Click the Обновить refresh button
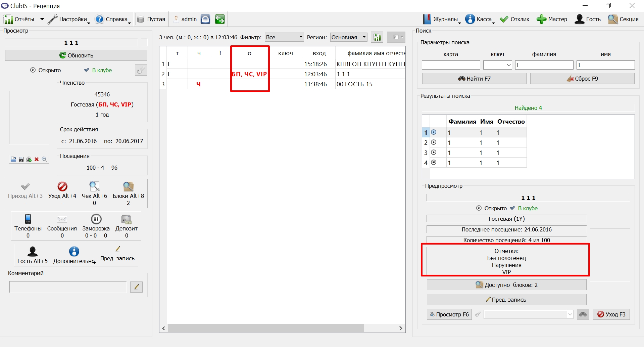 pyautogui.click(x=76, y=55)
